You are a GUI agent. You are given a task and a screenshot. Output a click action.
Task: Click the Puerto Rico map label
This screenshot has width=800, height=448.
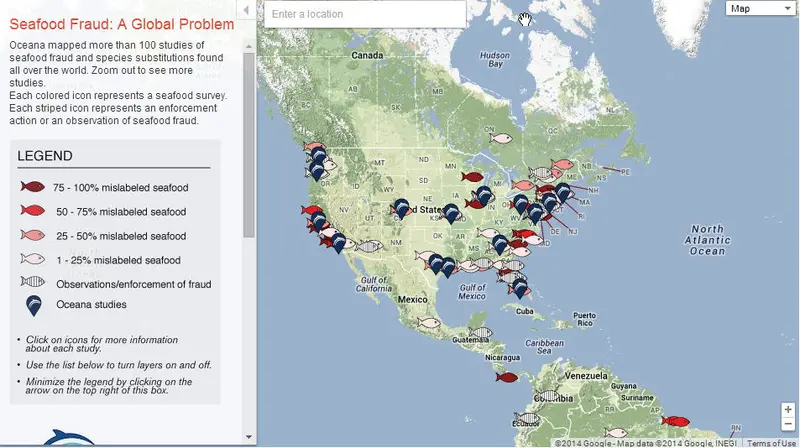[585, 319]
